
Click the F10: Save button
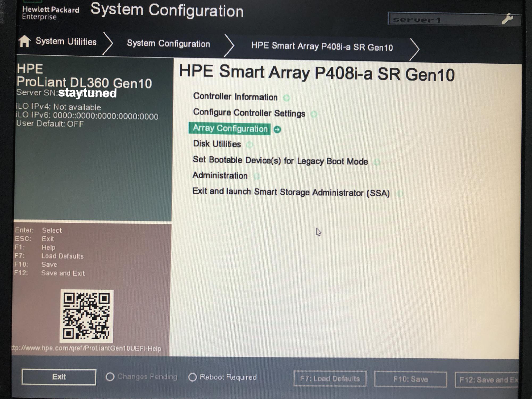click(x=410, y=379)
